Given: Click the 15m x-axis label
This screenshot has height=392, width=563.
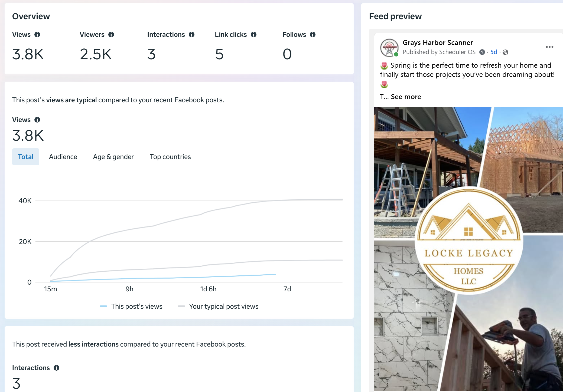Looking at the screenshot, I should [x=51, y=289].
